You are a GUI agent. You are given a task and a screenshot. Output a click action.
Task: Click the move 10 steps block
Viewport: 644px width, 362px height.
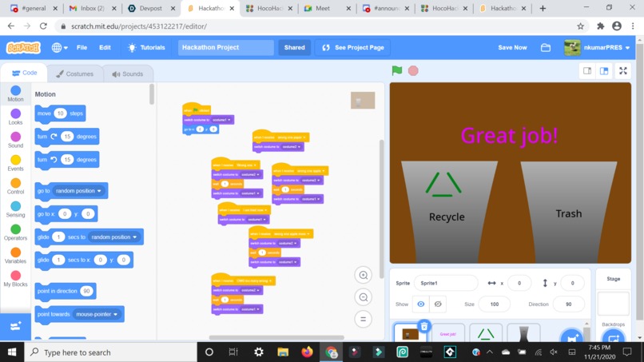coord(61,113)
